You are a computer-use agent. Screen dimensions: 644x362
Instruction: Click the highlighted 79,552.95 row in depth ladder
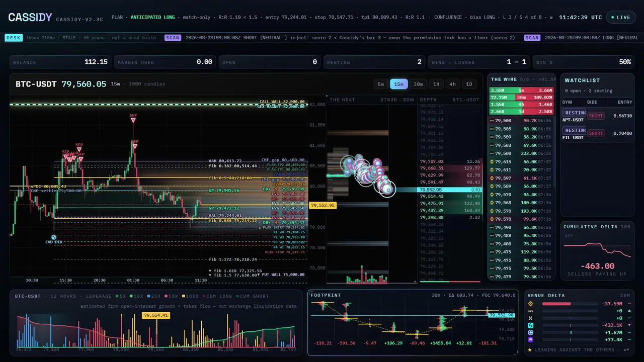coord(450,190)
